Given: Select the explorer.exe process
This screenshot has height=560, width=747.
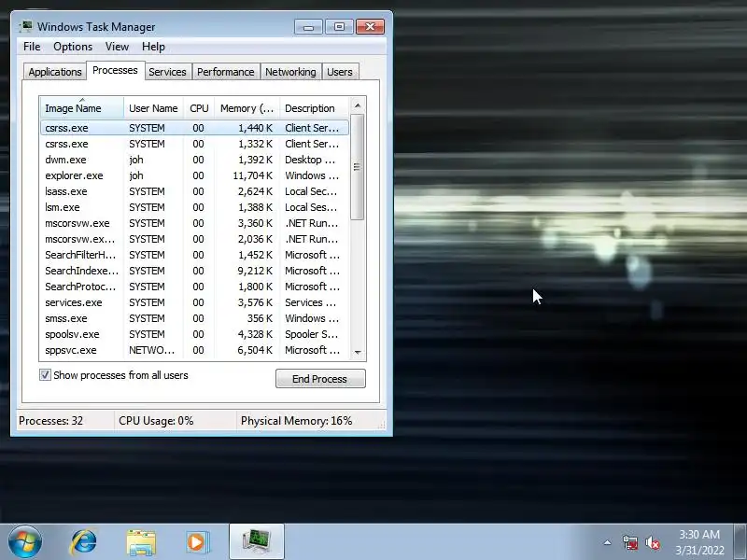Looking at the screenshot, I should (194, 175).
